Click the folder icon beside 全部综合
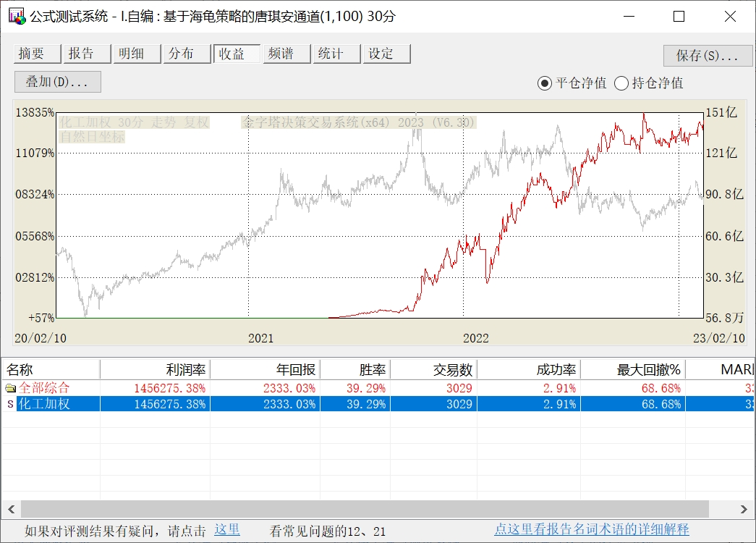756x543 pixels. coord(10,388)
